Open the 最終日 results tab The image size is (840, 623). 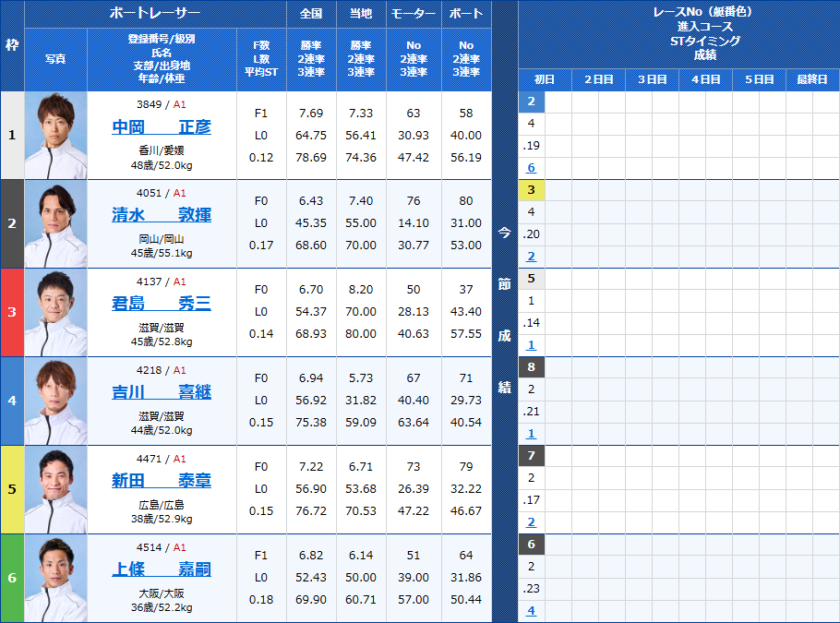pos(812,79)
